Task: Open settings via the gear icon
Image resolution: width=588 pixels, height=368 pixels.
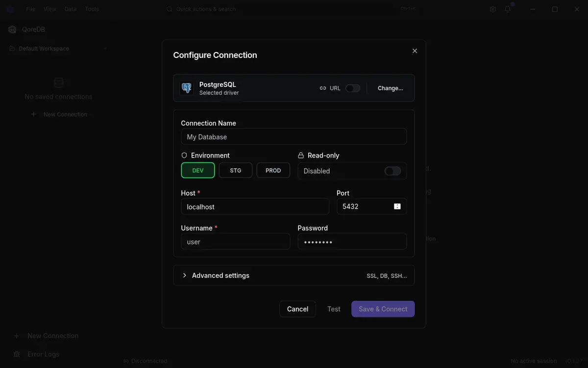Action: (x=493, y=9)
